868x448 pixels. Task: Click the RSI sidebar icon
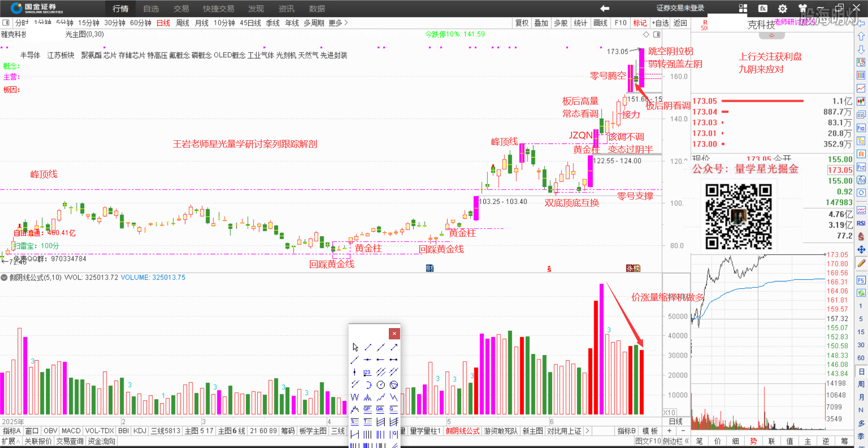(861, 223)
